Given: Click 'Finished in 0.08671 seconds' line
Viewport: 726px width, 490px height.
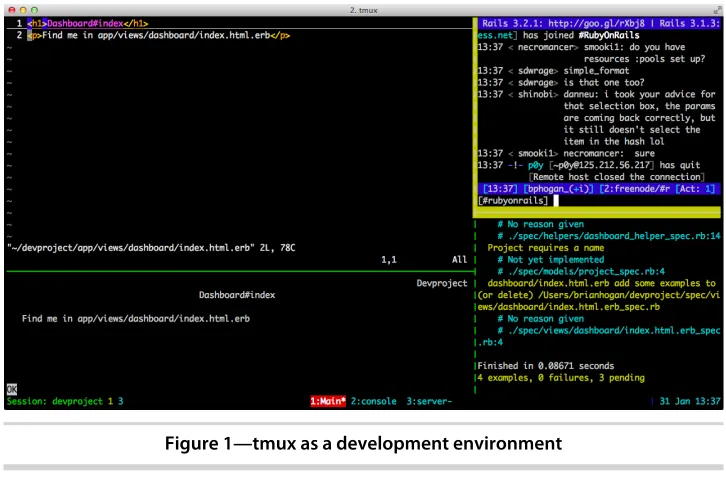Looking at the screenshot, I should (545, 366).
